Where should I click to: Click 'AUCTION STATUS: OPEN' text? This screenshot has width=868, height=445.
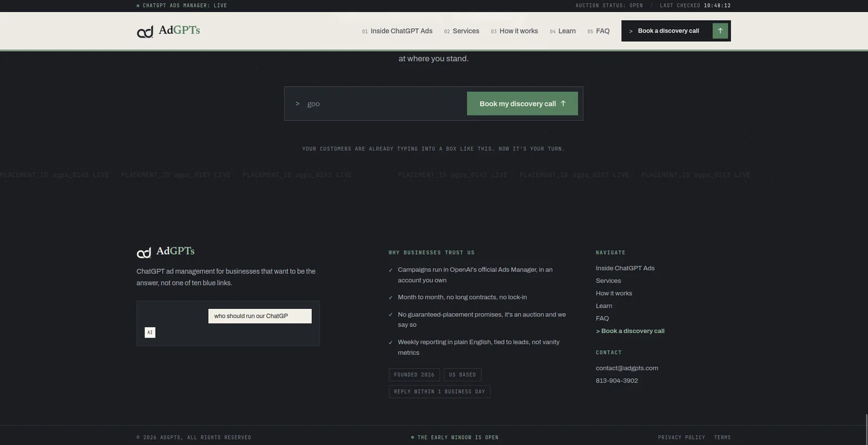click(609, 5)
